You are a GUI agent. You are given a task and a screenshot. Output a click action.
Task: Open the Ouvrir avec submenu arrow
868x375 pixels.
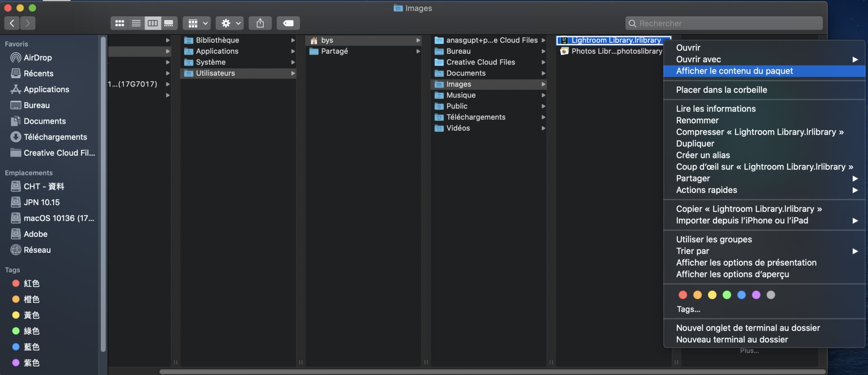point(855,59)
